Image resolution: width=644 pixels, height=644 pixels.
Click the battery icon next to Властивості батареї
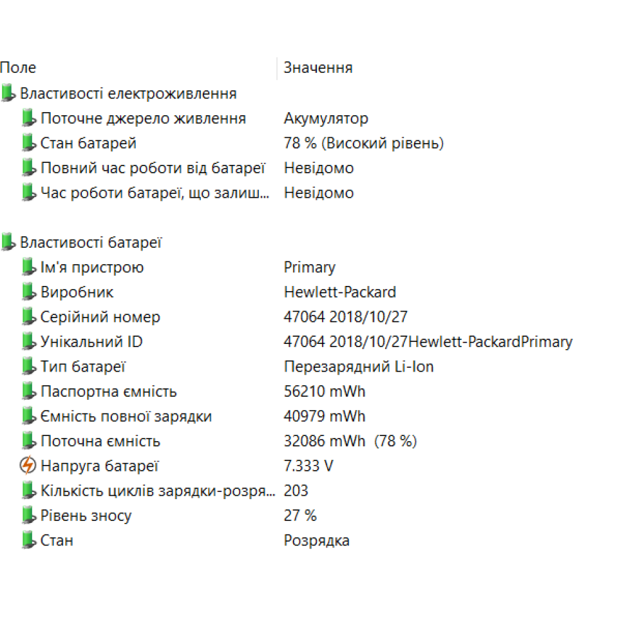[x=8, y=243]
